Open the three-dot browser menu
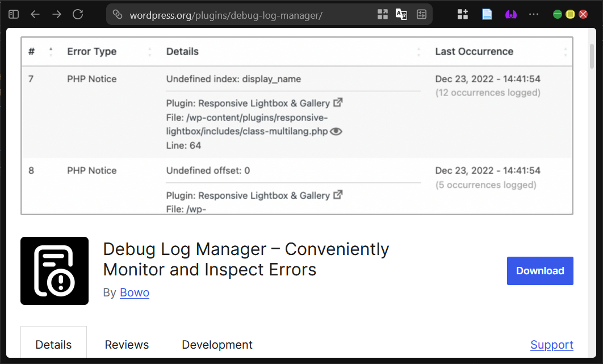Viewport: 603px width, 364px height. tap(534, 15)
